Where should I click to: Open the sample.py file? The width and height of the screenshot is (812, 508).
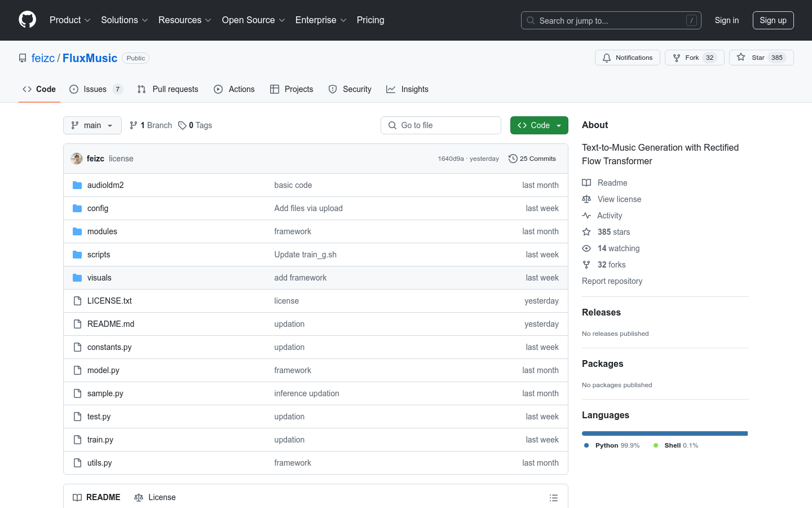(105, 393)
